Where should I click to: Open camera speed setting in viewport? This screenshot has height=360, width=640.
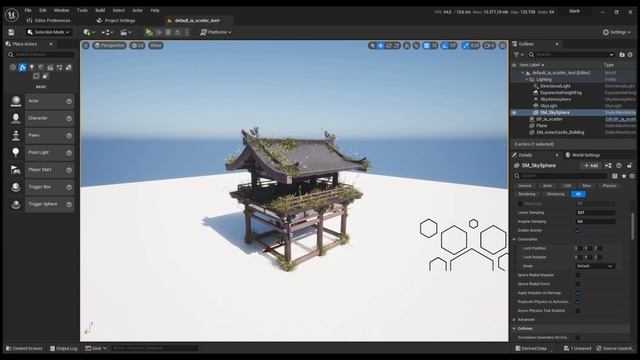pyautogui.click(x=489, y=46)
